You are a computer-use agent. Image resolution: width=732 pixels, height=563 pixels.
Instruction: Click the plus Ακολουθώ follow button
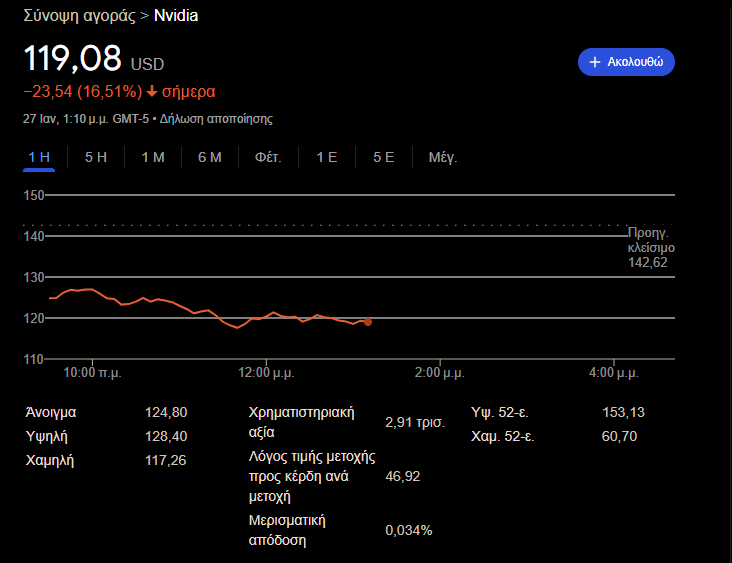626,62
